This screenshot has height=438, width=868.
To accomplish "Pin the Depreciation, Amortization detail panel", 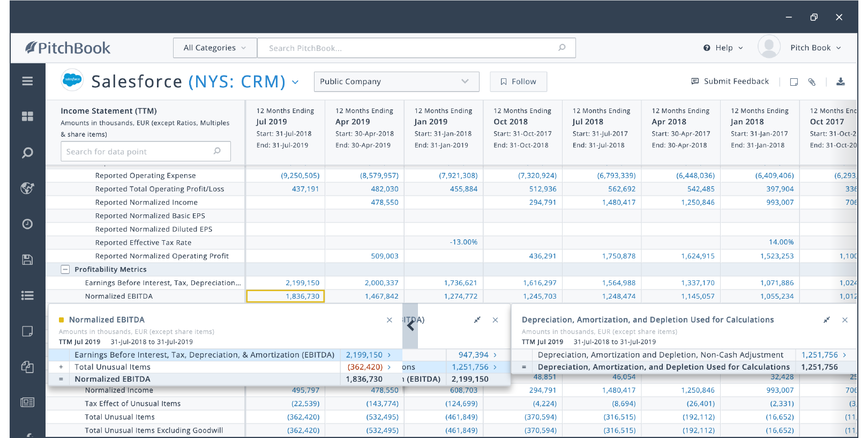I will 827,320.
